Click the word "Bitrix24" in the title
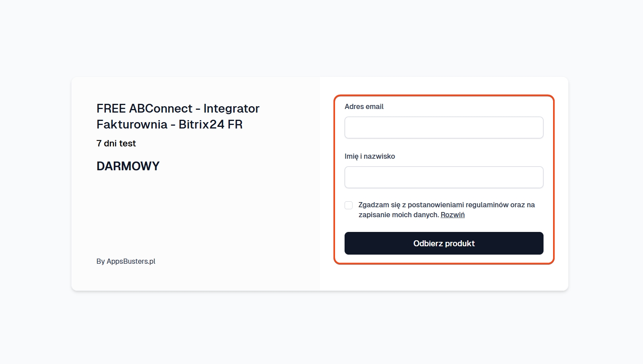643x364 pixels. (201, 125)
